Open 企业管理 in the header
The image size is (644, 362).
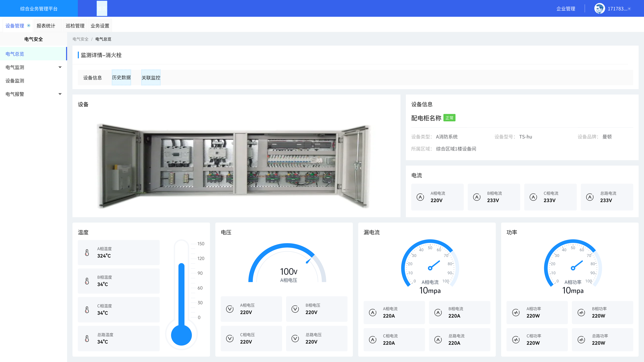[566, 9]
